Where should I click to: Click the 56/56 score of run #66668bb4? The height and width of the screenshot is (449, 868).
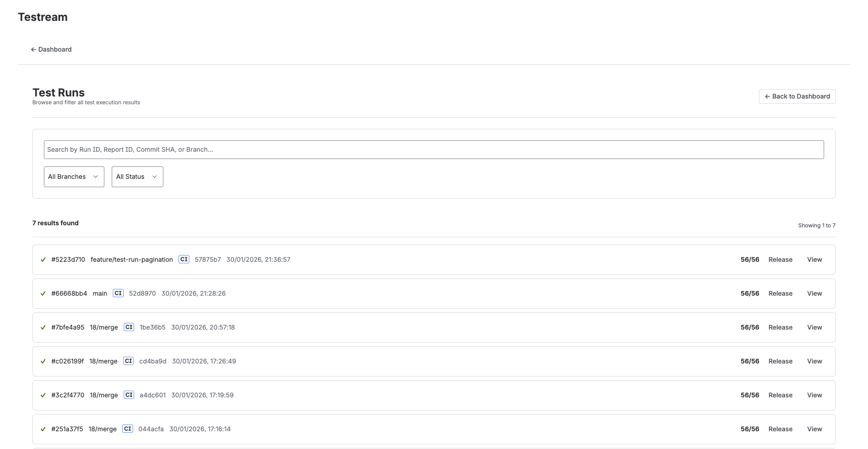click(750, 294)
